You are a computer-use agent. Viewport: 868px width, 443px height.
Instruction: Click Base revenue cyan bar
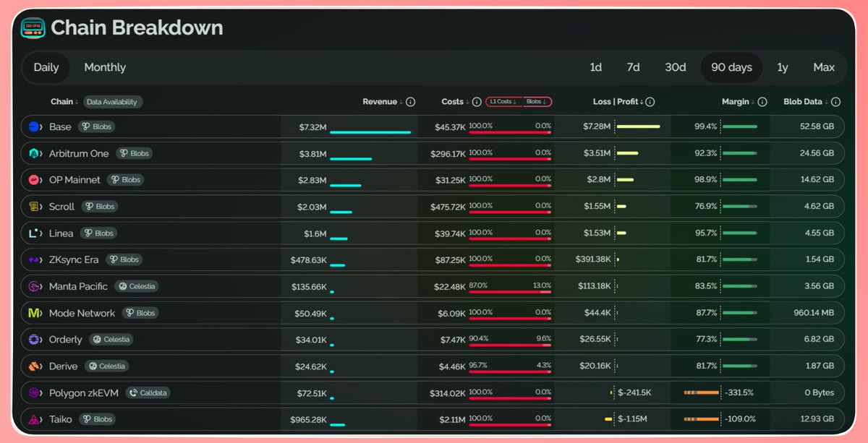[x=370, y=132]
